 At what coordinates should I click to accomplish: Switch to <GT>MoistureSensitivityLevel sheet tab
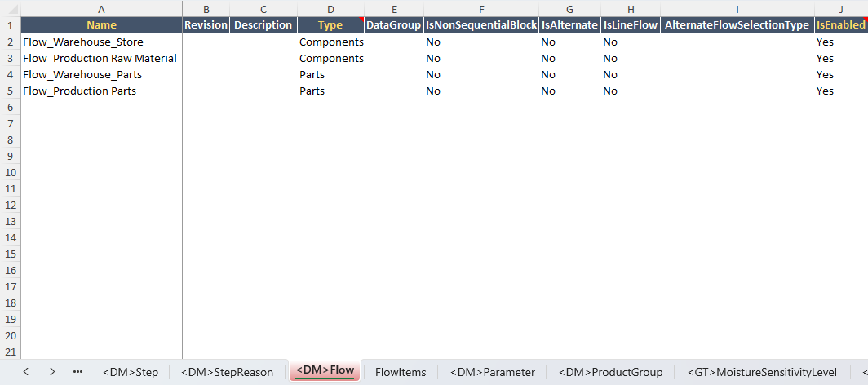click(762, 372)
